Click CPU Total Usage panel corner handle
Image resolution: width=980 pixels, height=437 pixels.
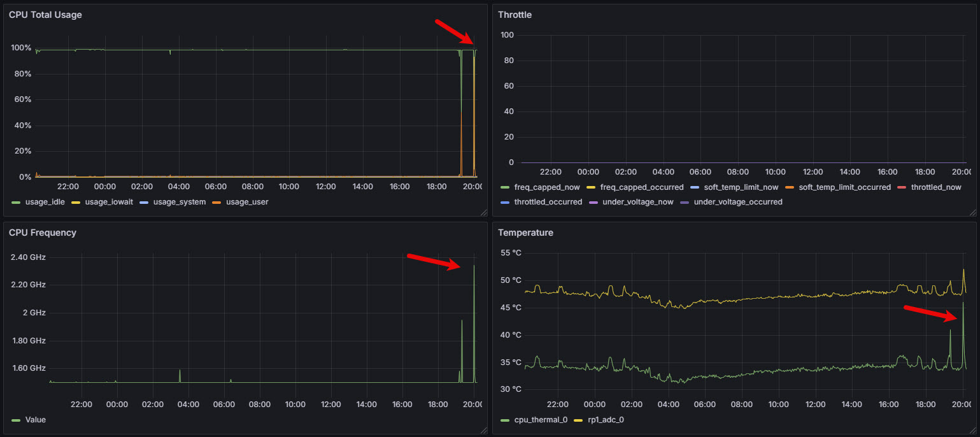tap(483, 213)
